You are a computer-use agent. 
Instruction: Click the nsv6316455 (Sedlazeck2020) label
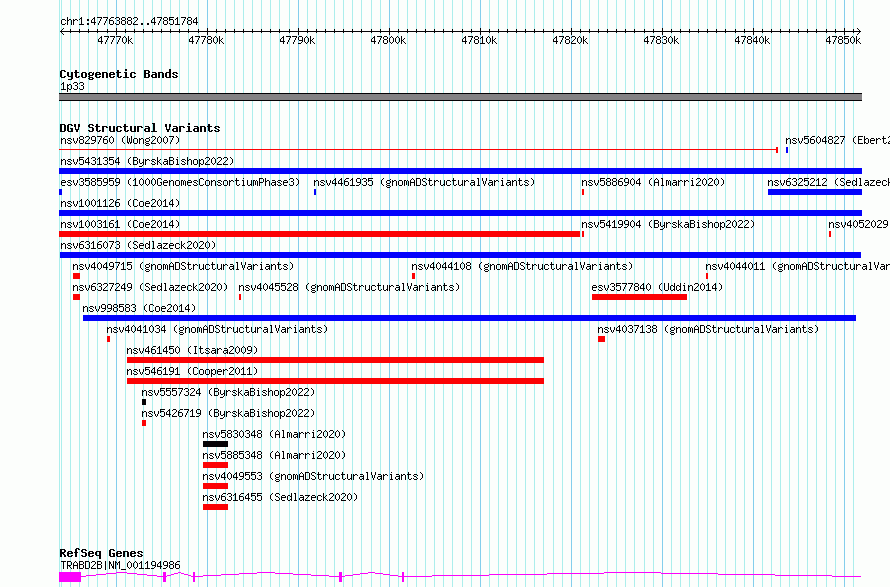(x=280, y=497)
